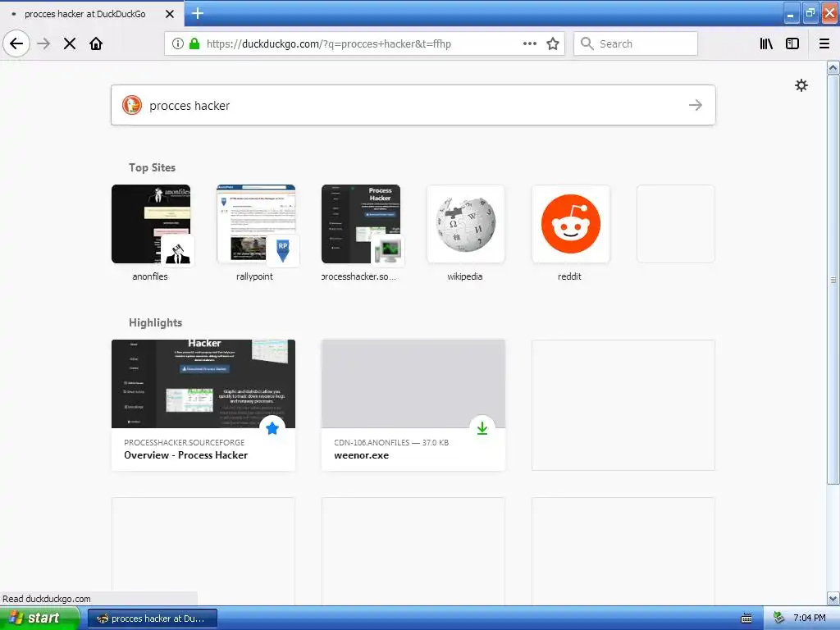840x630 pixels.
Task: Click the 7:04 PM taskbar clock
Action: tap(810, 619)
